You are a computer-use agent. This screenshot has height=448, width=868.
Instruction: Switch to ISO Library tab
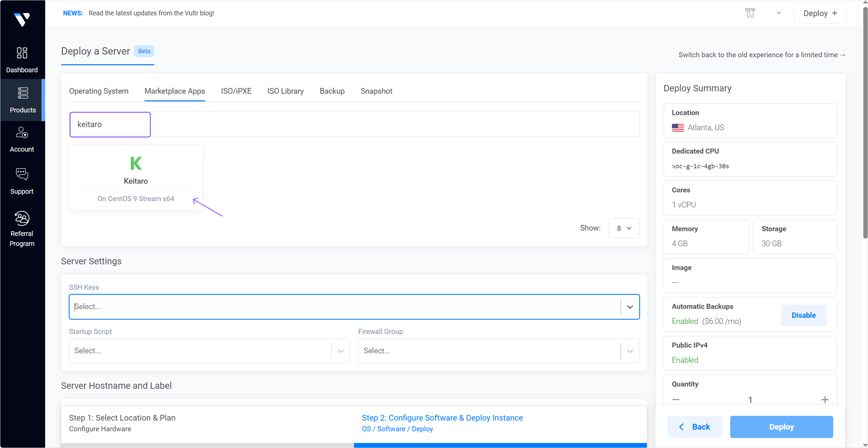point(285,91)
